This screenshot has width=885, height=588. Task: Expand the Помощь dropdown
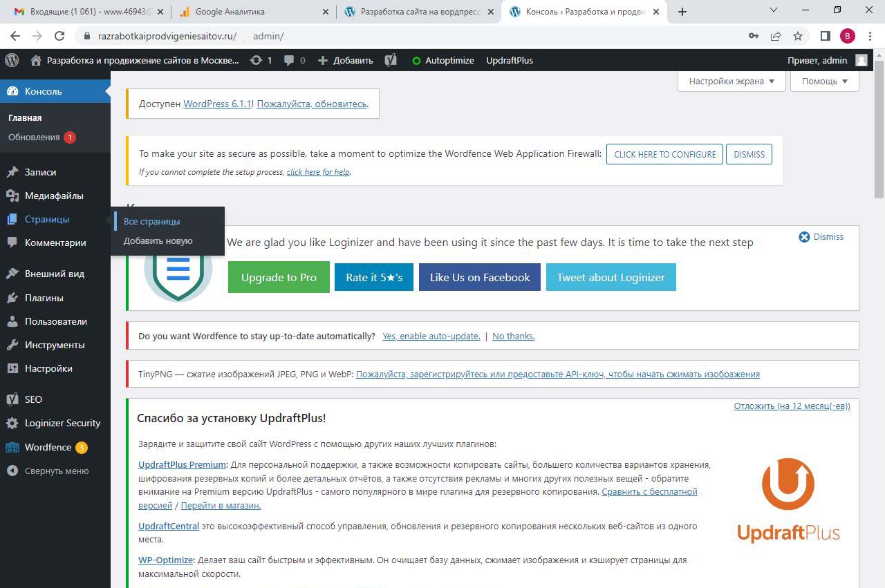tap(824, 81)
